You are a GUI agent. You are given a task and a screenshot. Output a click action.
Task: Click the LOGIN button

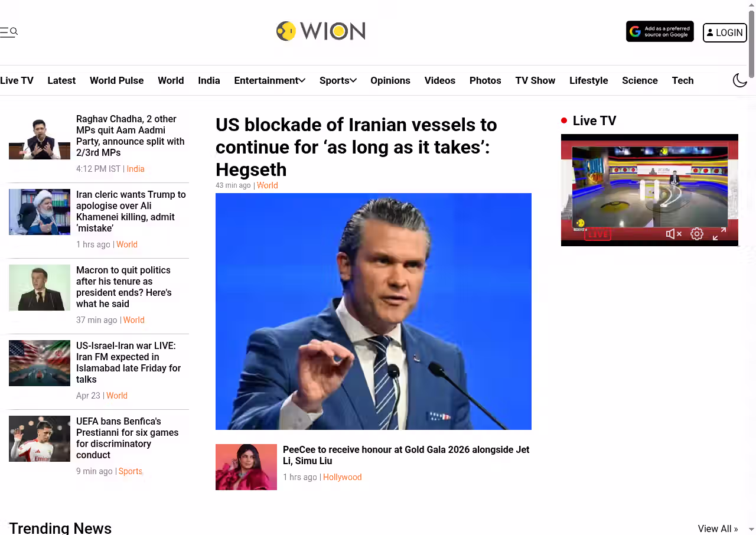(725, 32)
